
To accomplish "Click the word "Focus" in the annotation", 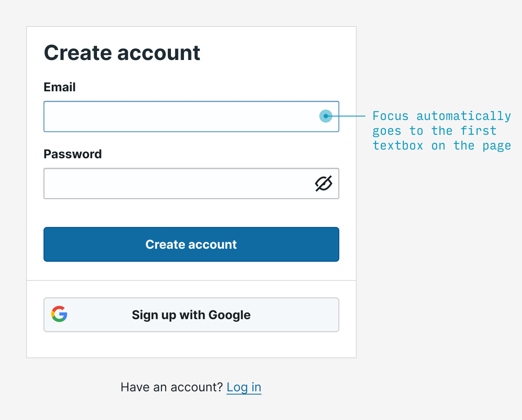I will point(391,116).
